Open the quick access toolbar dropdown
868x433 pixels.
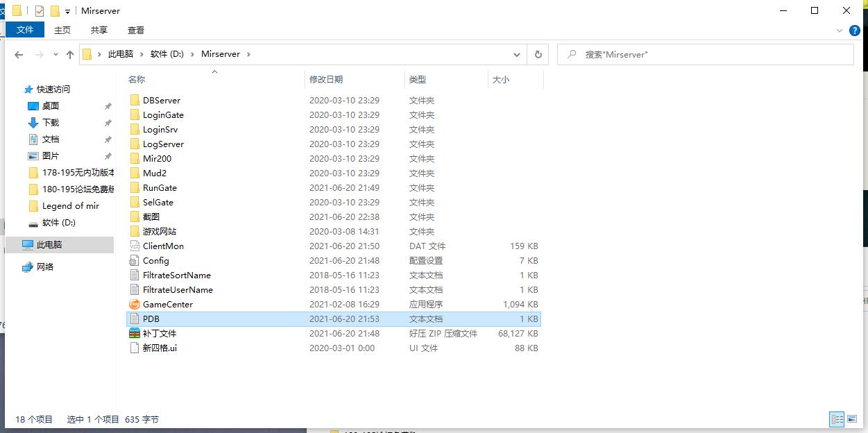pos(67,11)
